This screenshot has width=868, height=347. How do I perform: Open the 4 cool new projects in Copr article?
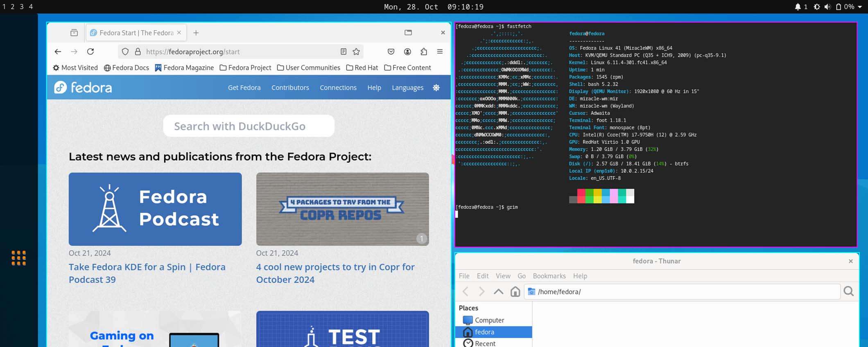pyautogui.click(x=335, y=273)
